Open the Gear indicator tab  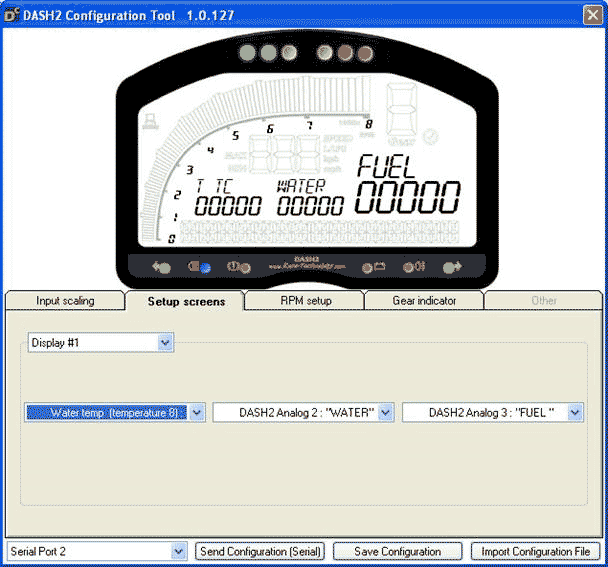424,300
